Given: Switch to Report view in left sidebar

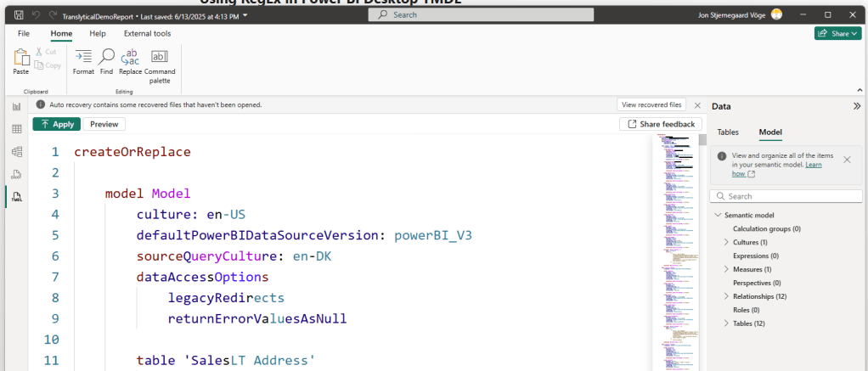Looking at the screenshot, I should pos(16,106).
